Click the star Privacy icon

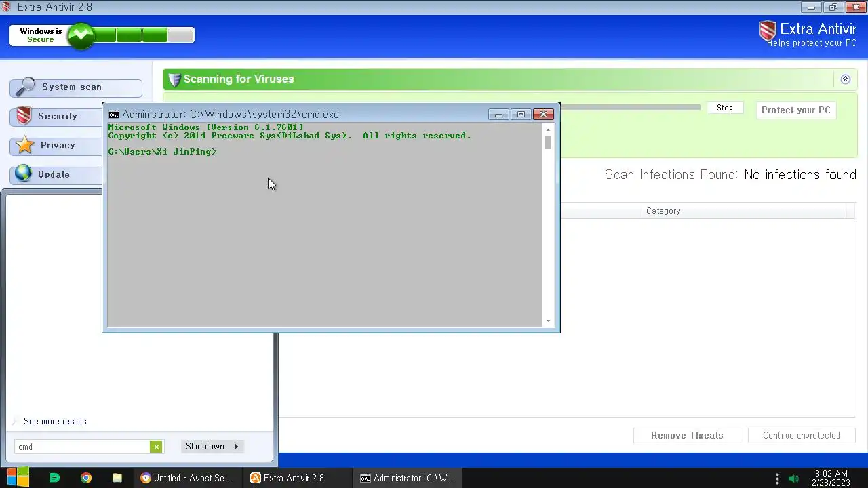click(x=25, y=145)
